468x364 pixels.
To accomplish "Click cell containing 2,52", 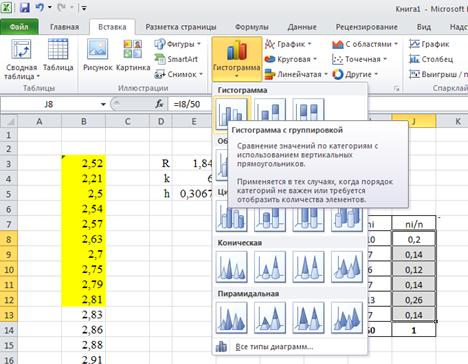I will click(84, 163).
